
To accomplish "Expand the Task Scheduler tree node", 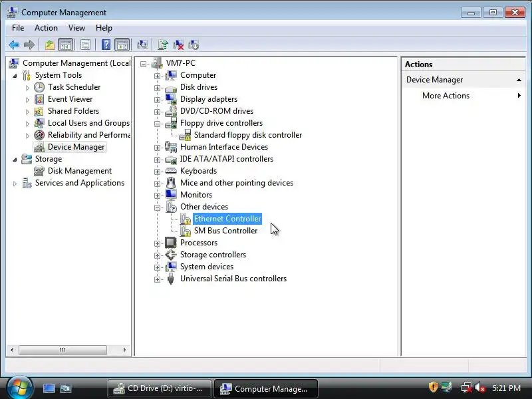I will click(27, 88).
